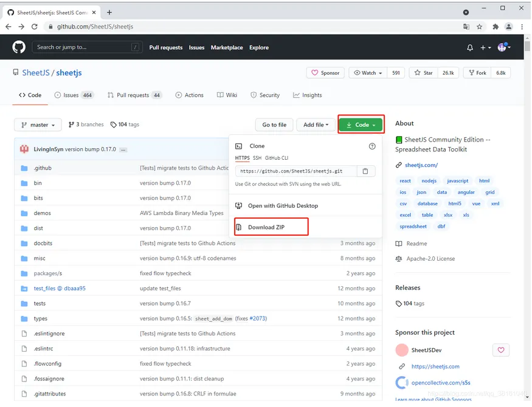
Task: Click the sheetjs.com/ About link
Action: tap(421, 165)
